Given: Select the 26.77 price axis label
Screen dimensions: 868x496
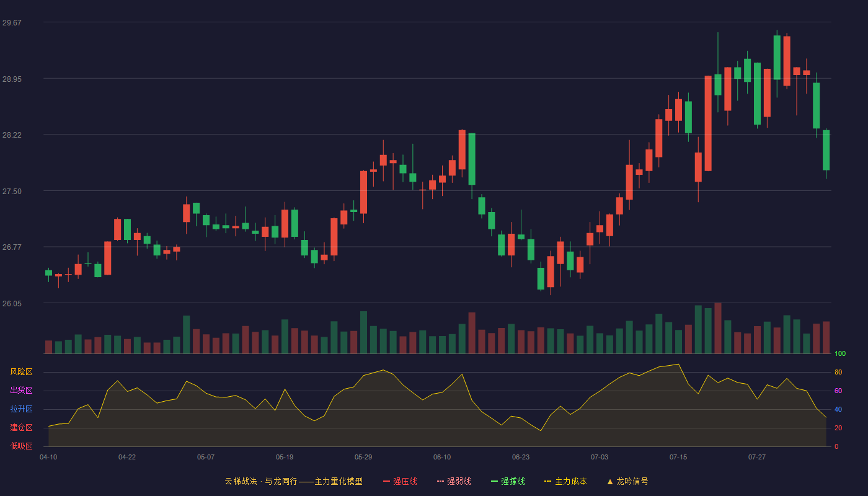Looking at the screenshot, I should click(12, 247).
